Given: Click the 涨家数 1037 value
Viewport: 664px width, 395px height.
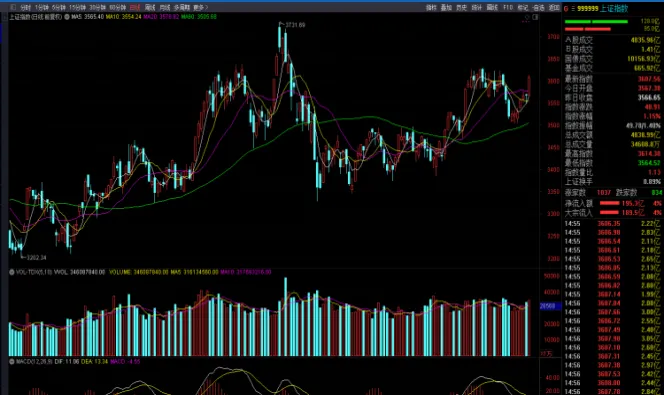Looking at the screenshot, I should 603,193.
